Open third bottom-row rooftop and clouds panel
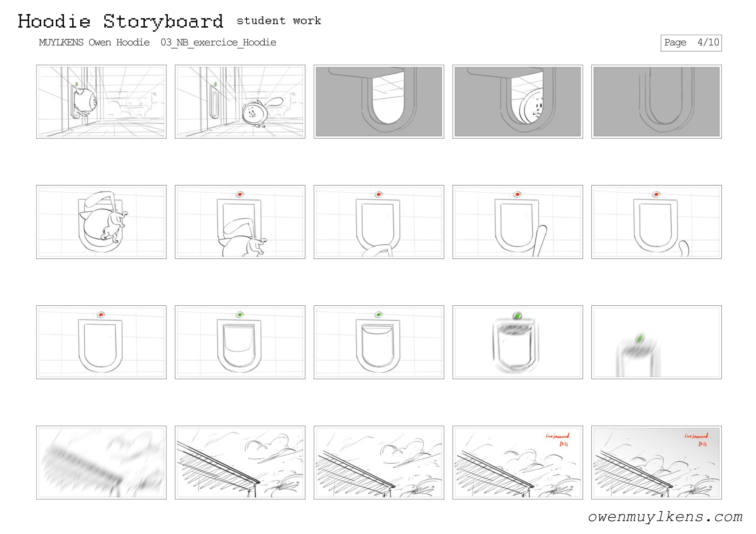756x534 pixels. pos(379,462)
